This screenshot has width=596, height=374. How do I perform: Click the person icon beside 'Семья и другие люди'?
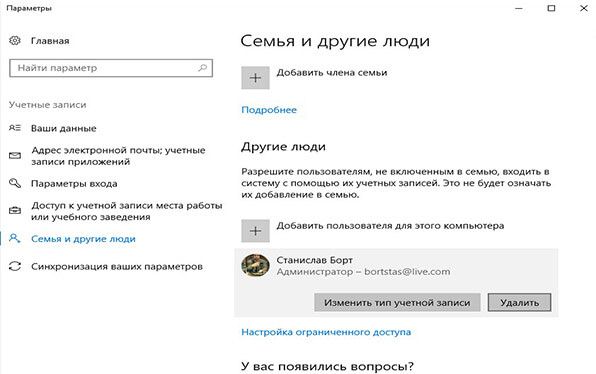(x=15, y=239)
